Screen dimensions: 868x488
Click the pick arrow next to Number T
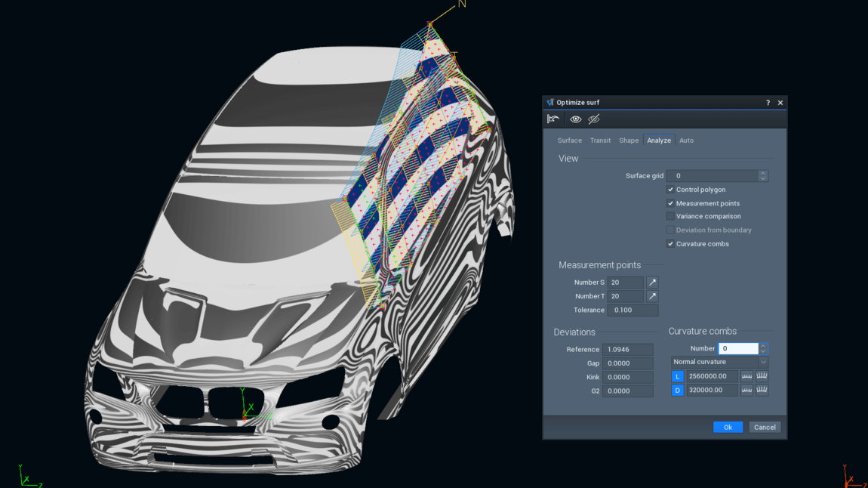652,295
